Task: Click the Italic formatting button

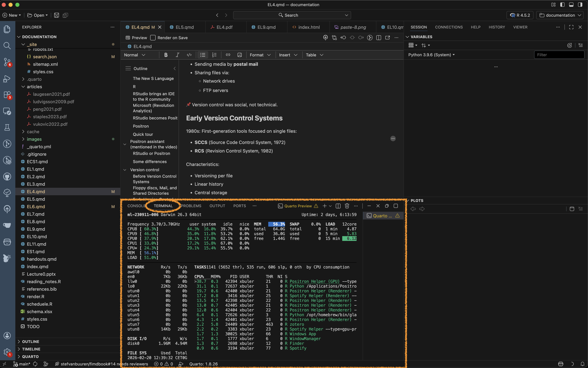Action: [177, 55]
